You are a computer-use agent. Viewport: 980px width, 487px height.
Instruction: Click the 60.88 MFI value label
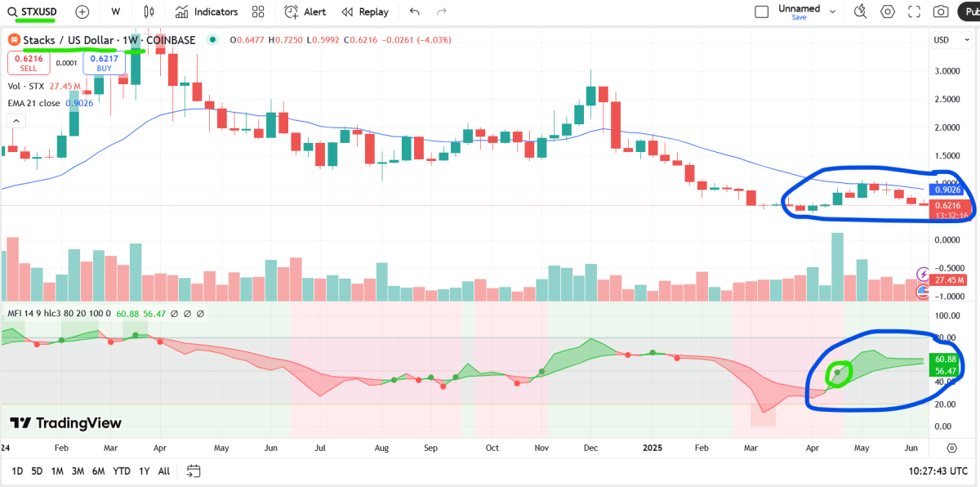click(946, 360)
